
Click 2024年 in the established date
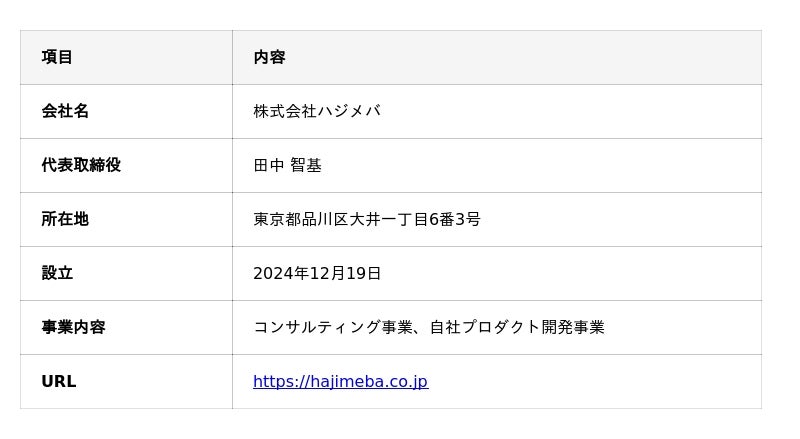(280, 274)
